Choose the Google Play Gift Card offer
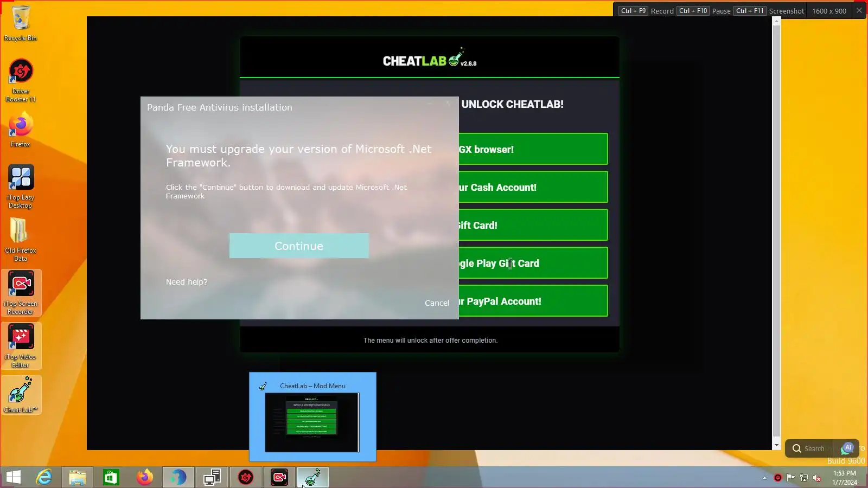 [x=533, y=263]
